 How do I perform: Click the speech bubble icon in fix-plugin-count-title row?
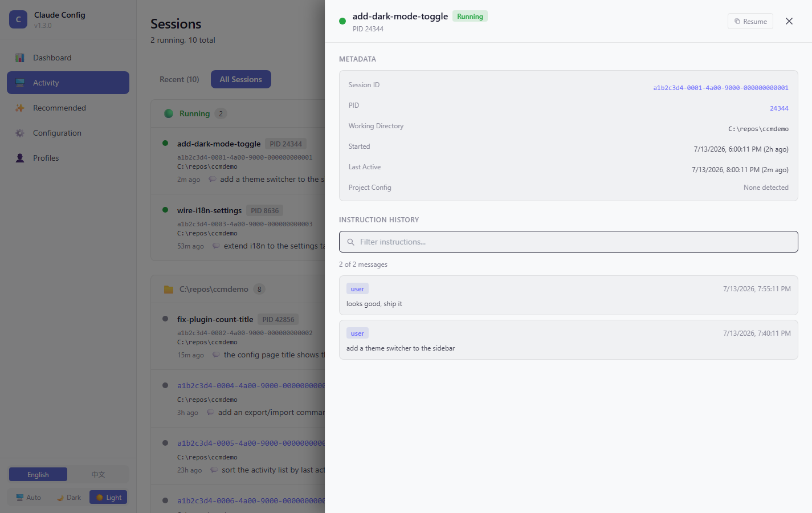click(x=216, y=355)
